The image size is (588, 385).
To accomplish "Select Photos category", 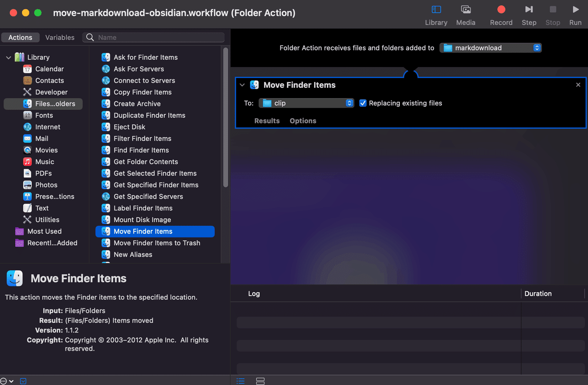I will pyautogui.click(x=46, y=185).
